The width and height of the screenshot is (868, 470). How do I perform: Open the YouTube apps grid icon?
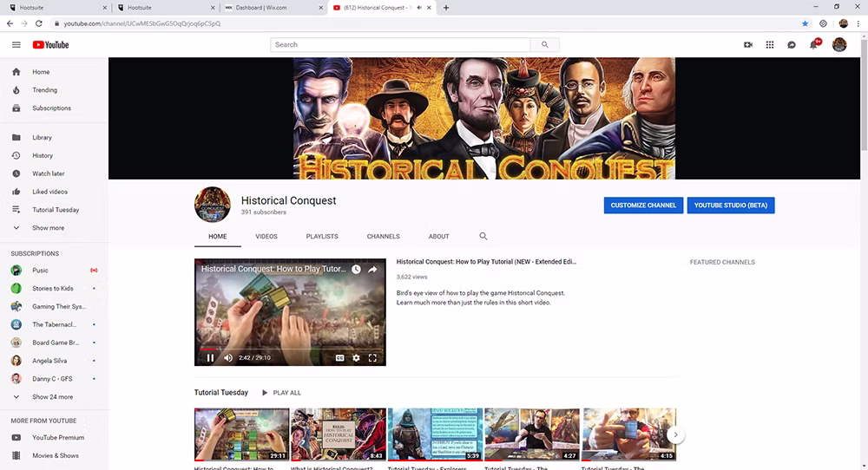pos(769,45)
